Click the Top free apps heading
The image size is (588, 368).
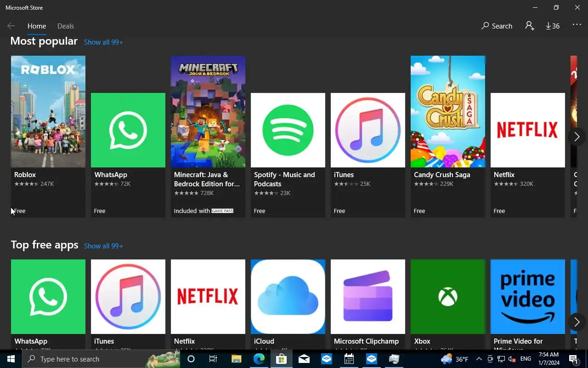45,245
